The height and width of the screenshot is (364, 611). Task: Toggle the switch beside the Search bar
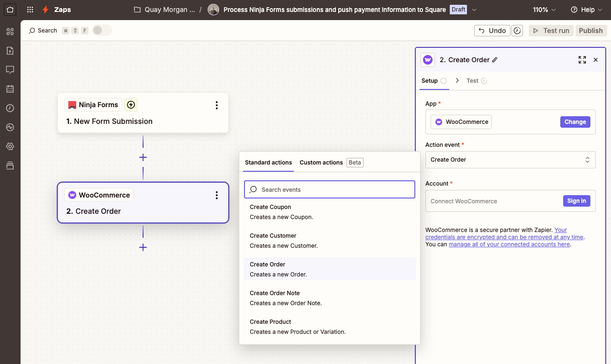click(102, 30)
